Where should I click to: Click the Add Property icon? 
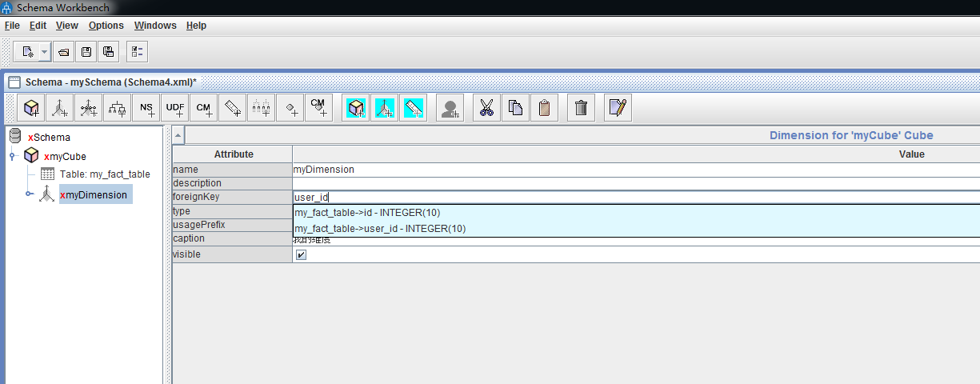[290, 107]
